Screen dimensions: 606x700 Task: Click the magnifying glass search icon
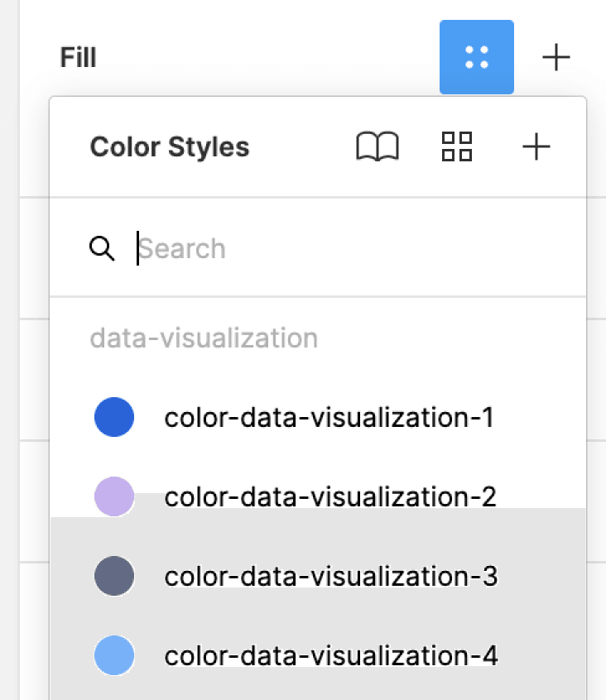tap(102, 248)
